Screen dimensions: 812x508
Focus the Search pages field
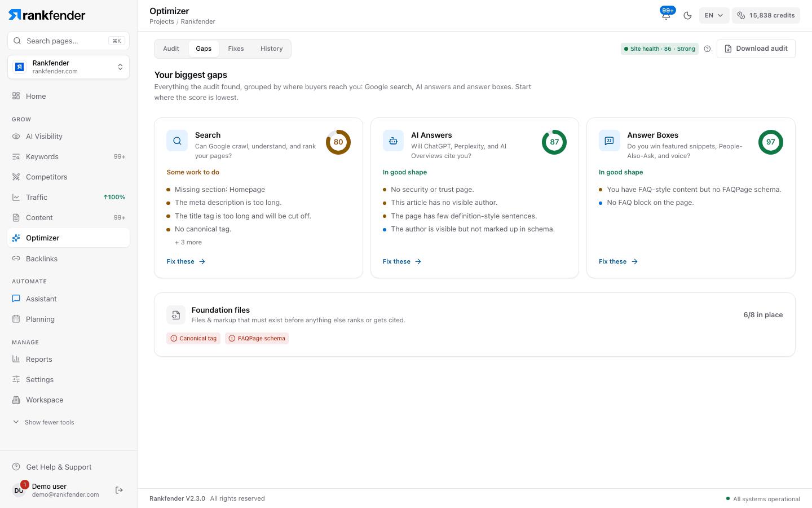(68, 41)
